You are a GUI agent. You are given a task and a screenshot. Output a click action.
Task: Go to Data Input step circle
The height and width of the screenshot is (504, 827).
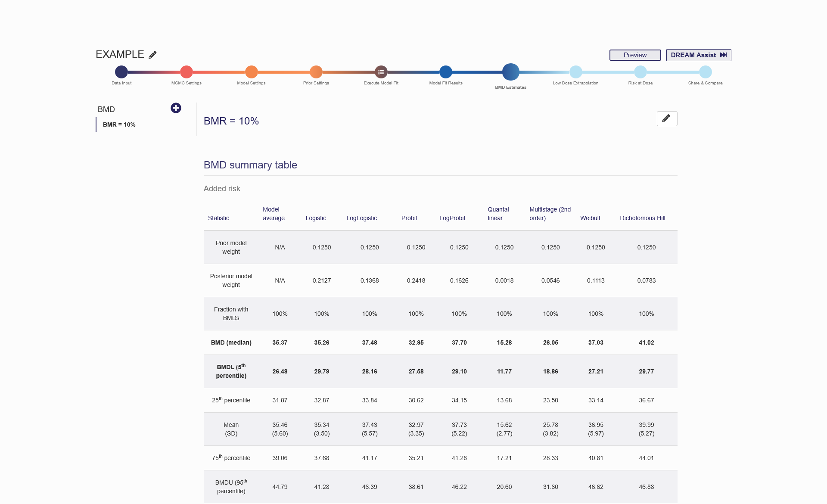121,72
